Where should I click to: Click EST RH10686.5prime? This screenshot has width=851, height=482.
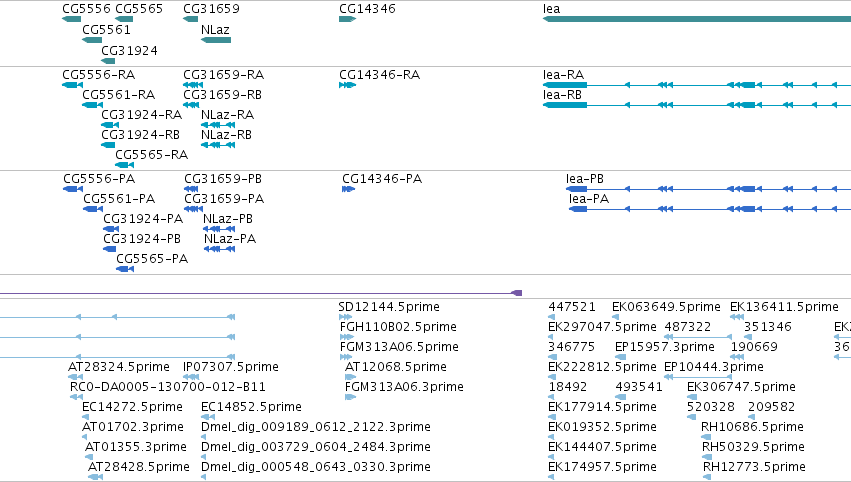coord(752,427)
